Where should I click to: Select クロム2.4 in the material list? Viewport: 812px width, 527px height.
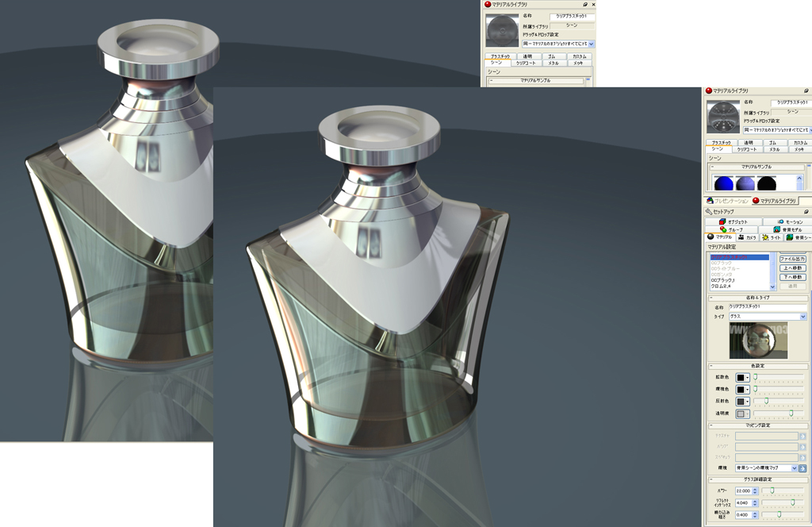[723, 287]
